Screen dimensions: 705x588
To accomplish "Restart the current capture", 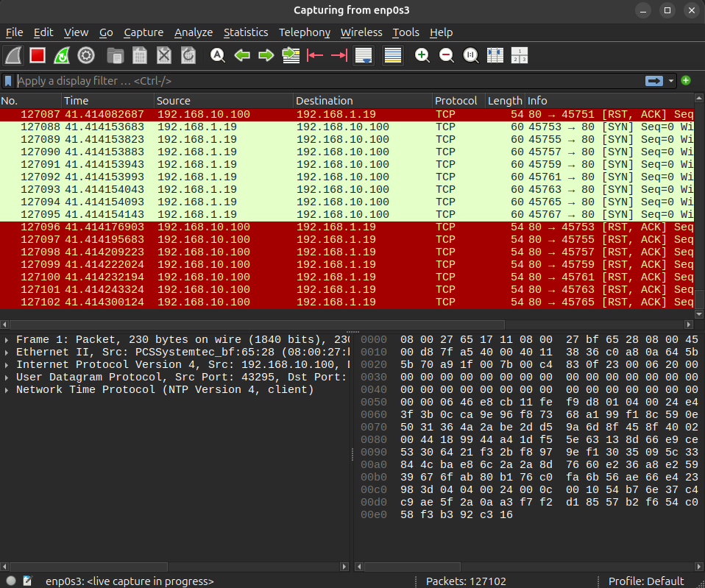I will pyautogui.click(x=62, y=56).
